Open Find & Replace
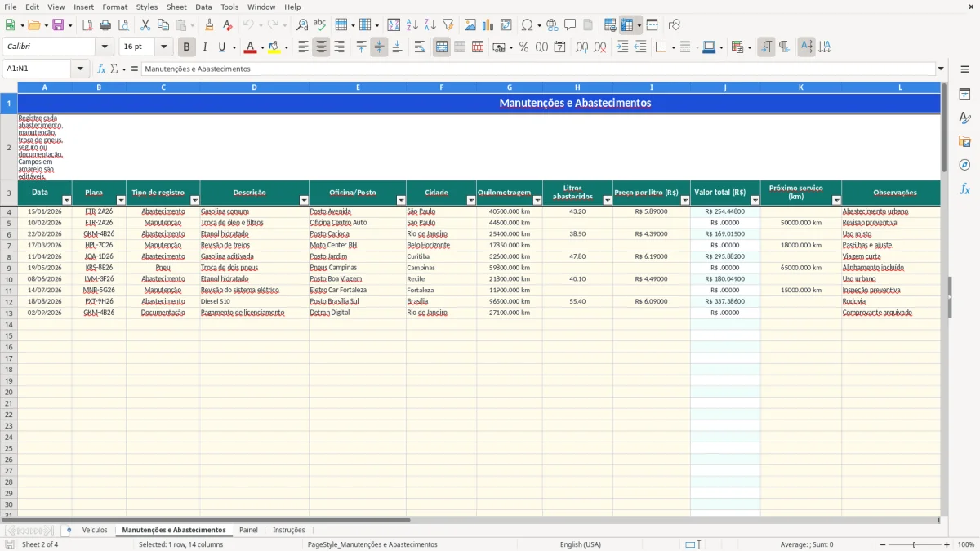The width and height of the screenshot is (980, 551). point(302,25)
